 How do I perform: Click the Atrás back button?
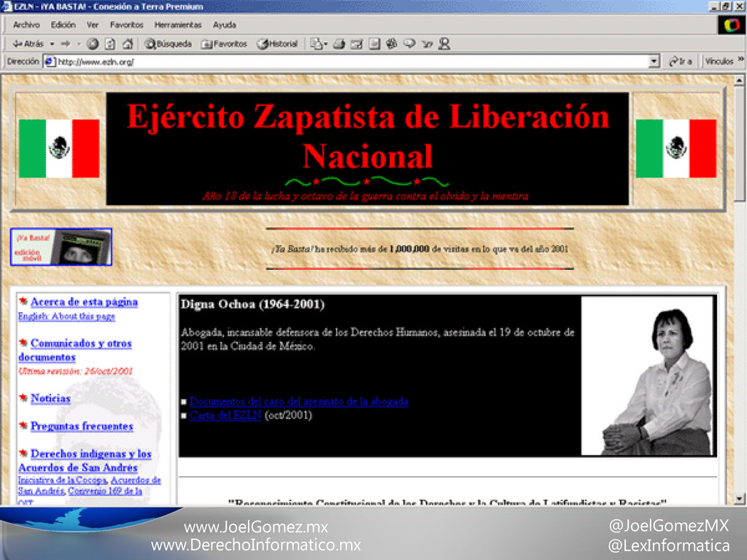28,44
